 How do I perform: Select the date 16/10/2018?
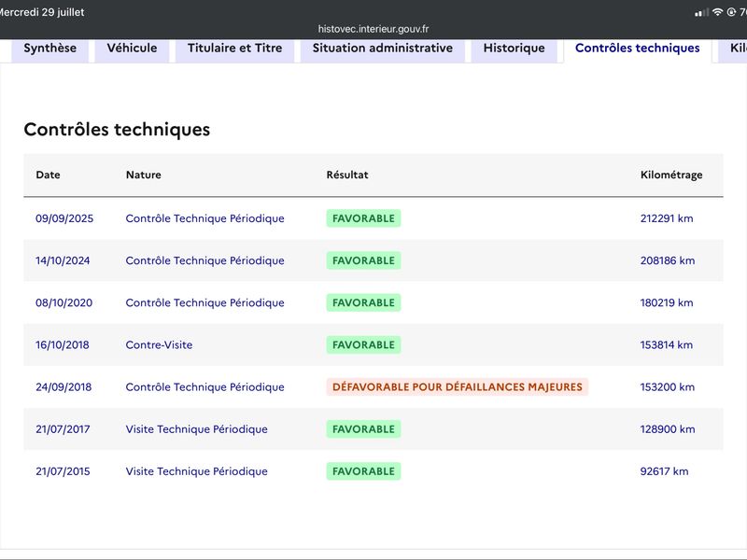click(62, 344)
